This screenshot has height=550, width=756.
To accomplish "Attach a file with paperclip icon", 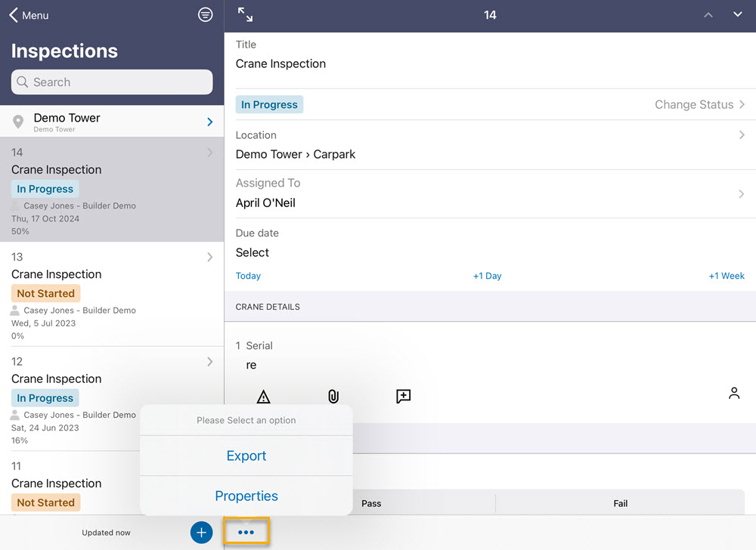I will click(x=333, y=397).
